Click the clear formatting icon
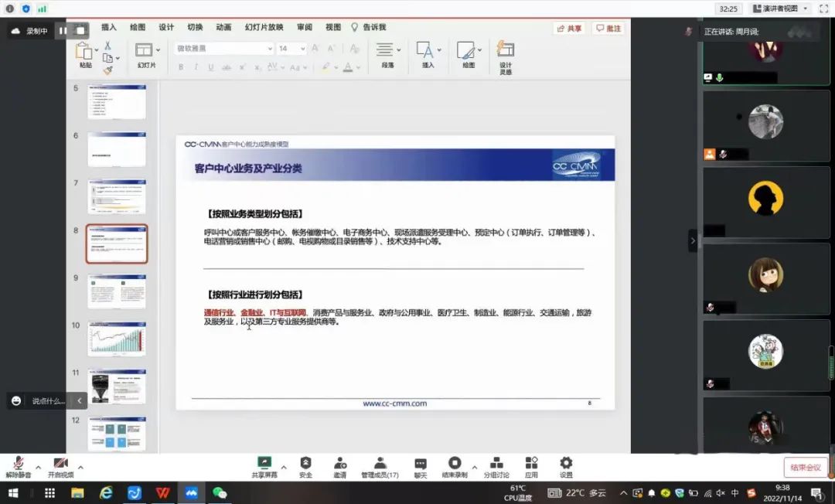This screenshot has height=504, width=835. tap(354, 49)
